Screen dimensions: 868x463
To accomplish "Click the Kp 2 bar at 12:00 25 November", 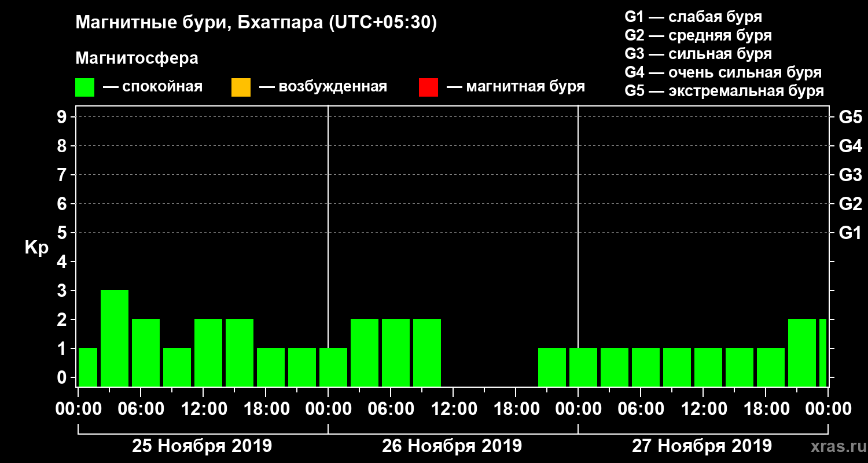I will pyautogui.click(x=208, y=352).
